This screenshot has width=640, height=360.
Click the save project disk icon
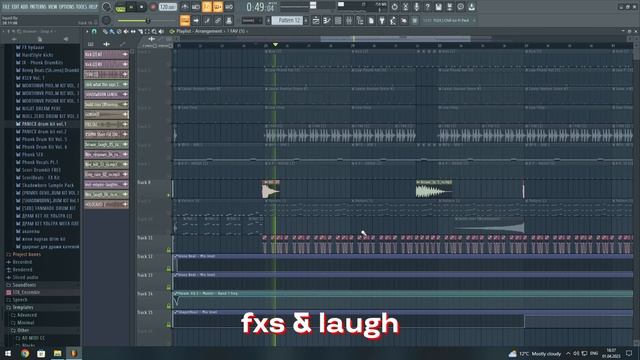[438, 7]
